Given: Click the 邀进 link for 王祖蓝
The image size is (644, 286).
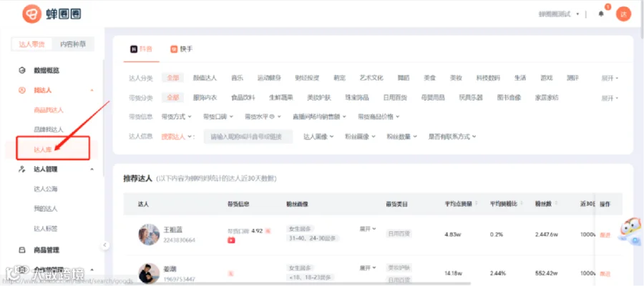Looking at the screenshot, I should 605,235.
